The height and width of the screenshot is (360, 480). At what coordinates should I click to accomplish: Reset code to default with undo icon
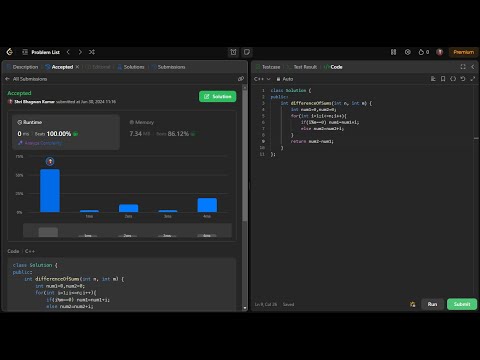[x=463, y=79]
